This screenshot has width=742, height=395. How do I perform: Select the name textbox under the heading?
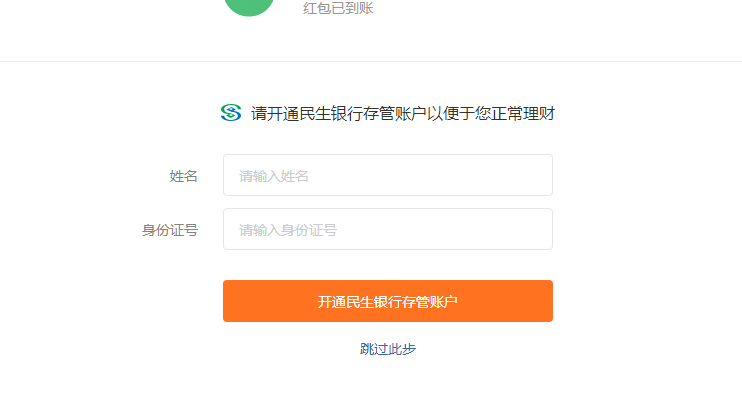(388, 175)
